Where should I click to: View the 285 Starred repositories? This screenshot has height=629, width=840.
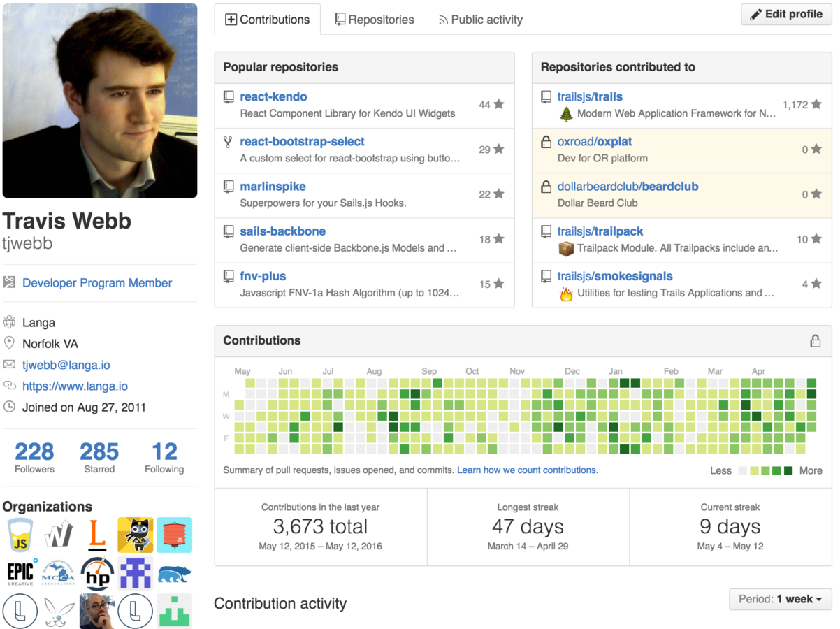coord(99,457)
